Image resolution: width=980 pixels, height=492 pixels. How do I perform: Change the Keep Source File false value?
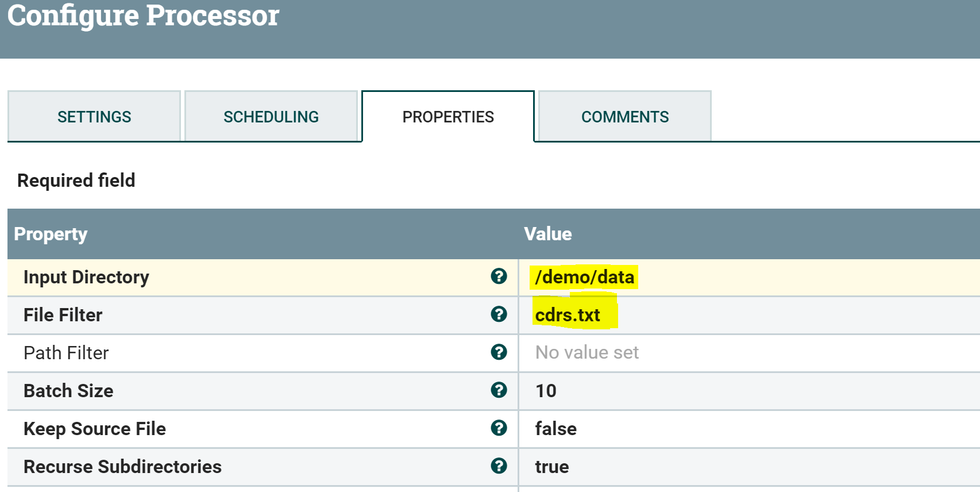coord(555,429)
